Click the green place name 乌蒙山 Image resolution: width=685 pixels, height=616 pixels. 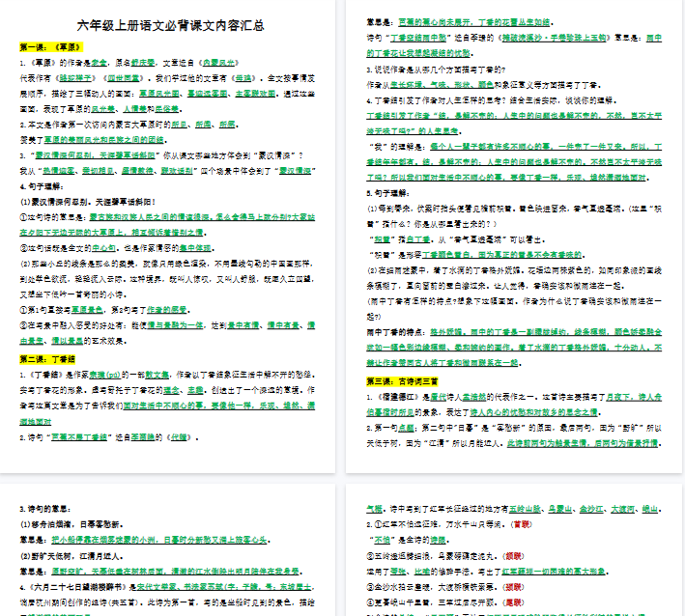[561, 509]
